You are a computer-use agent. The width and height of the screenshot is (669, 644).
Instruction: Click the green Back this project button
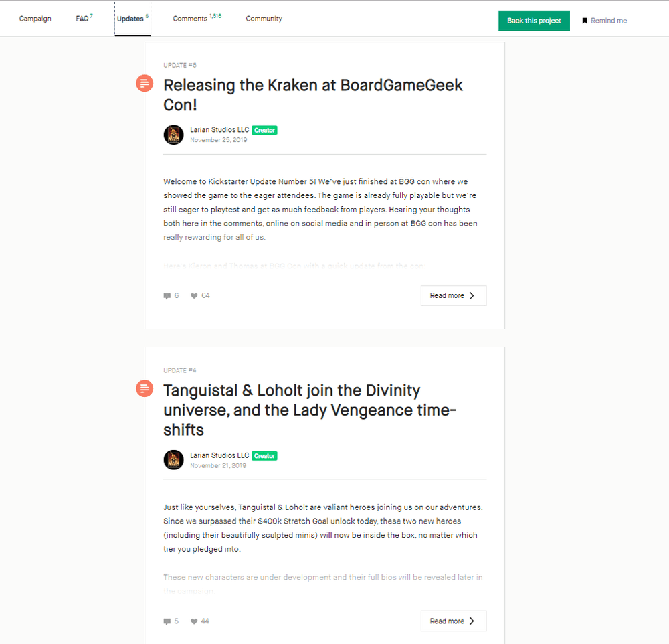pos(534,21)
